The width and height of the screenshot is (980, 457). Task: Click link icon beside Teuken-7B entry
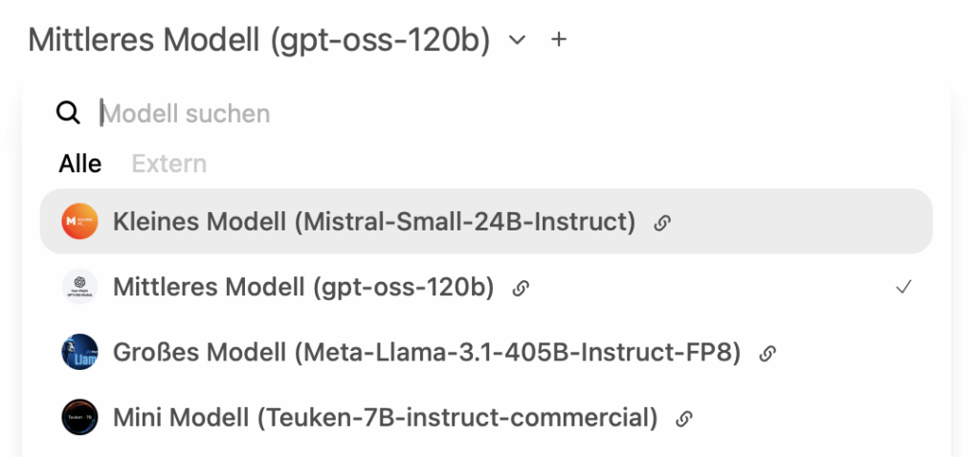click(683, 419)
